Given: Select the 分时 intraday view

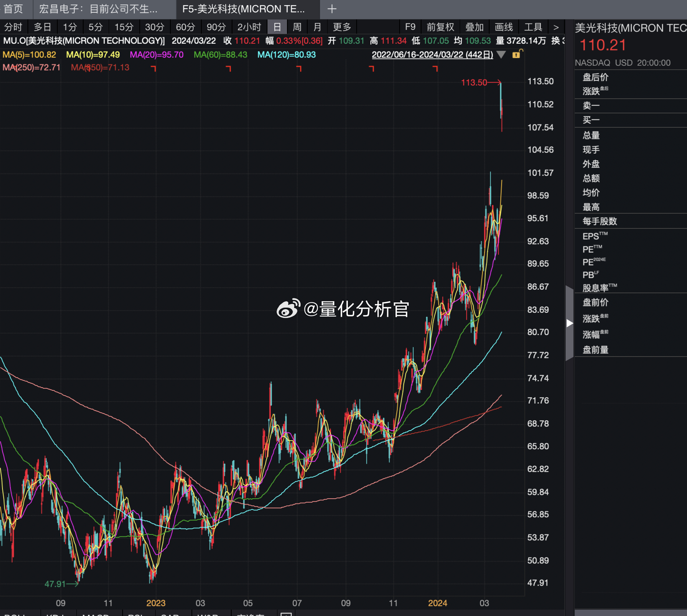Looking at the screenshot, I should tap(13, 27).
